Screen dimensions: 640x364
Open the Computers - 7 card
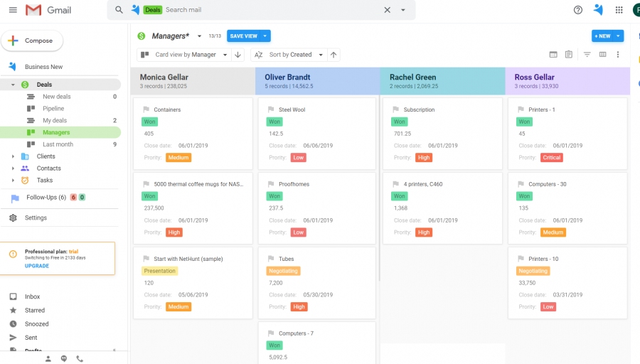tap(317, 343)
